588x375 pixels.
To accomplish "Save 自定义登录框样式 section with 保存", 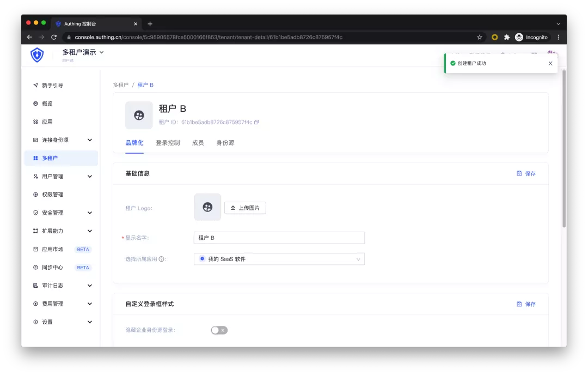I will (526, 304).
